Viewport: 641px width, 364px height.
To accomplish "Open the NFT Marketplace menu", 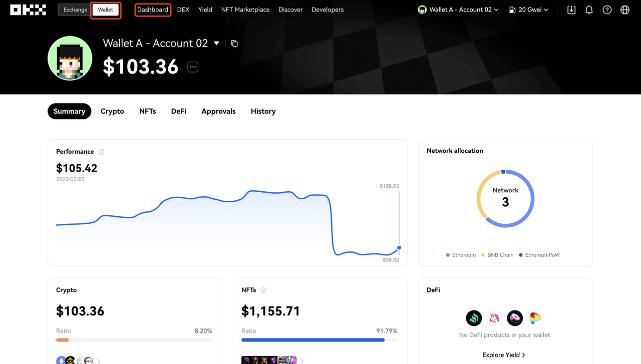I will coord(245,10).
